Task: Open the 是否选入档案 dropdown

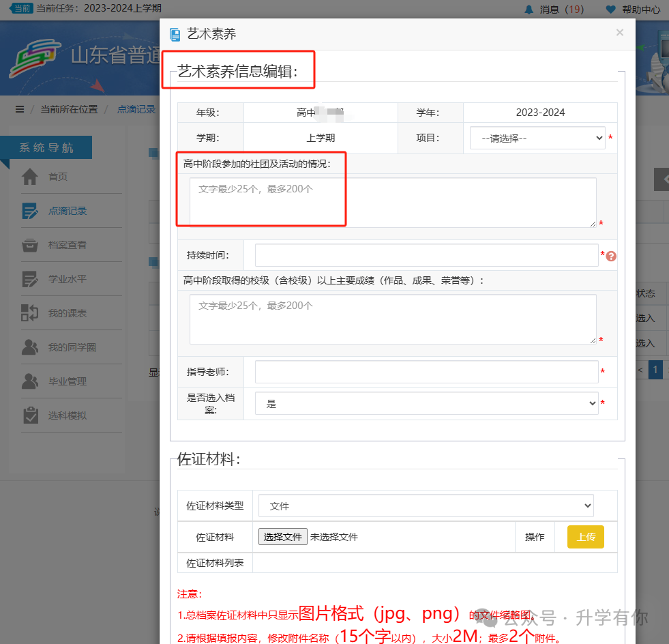Action: (426, 402)
